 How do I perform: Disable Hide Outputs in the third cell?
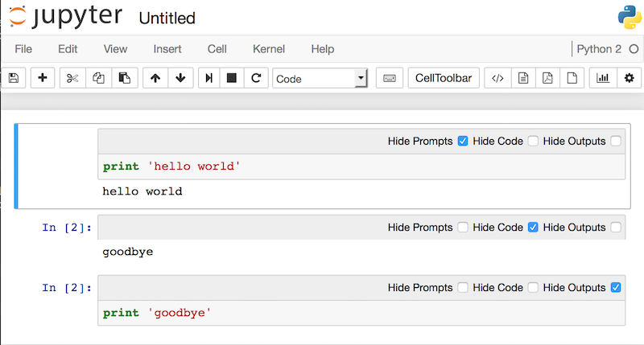(x=616, y=287)
